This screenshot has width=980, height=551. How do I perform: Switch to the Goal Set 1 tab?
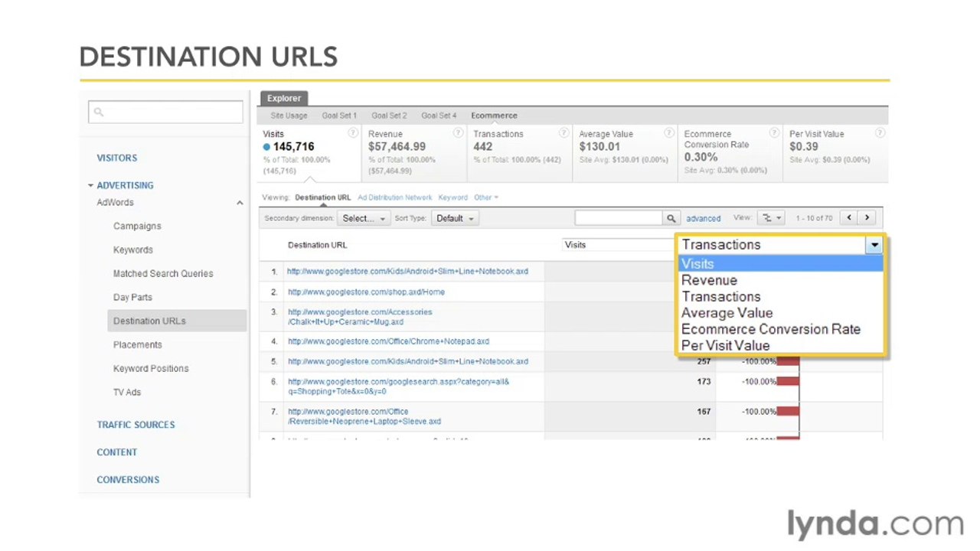(339, 116)
